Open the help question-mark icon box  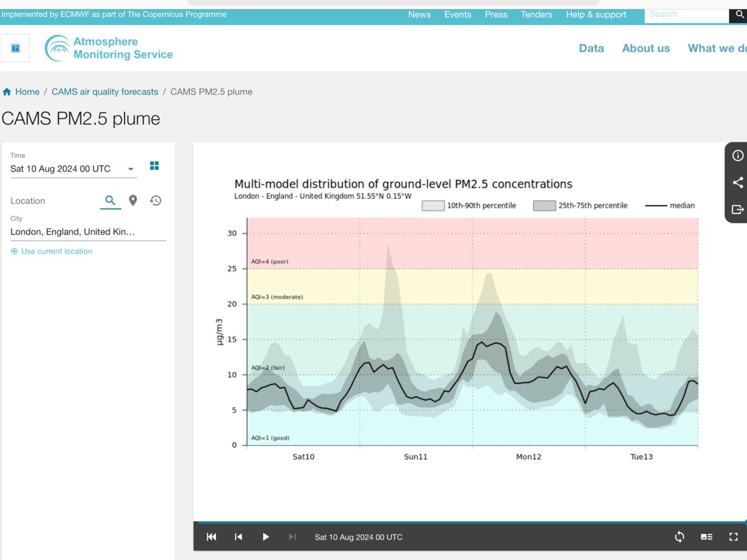(x=16, y=49)
